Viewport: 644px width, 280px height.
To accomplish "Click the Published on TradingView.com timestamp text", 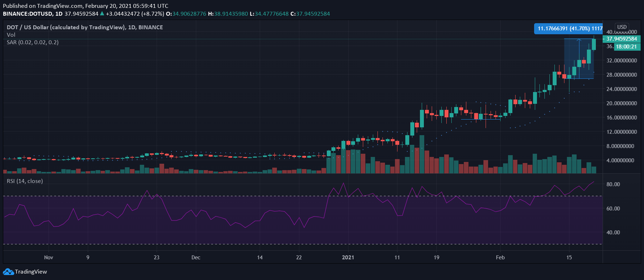I will tap(86, 6).
